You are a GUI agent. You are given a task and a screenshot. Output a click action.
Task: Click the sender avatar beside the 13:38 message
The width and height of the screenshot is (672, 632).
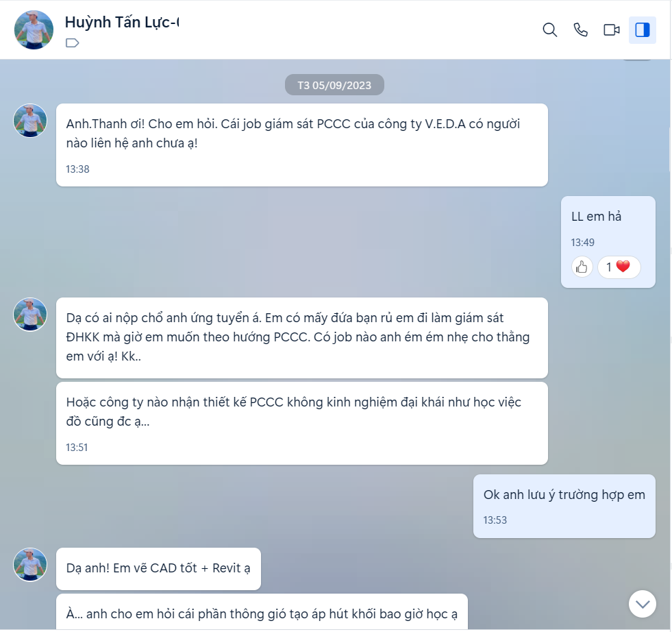(x=30, y=121)
